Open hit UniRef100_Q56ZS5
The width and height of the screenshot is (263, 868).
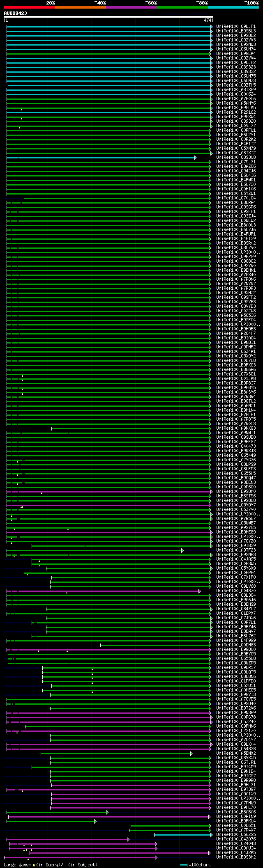pos(236,835)
